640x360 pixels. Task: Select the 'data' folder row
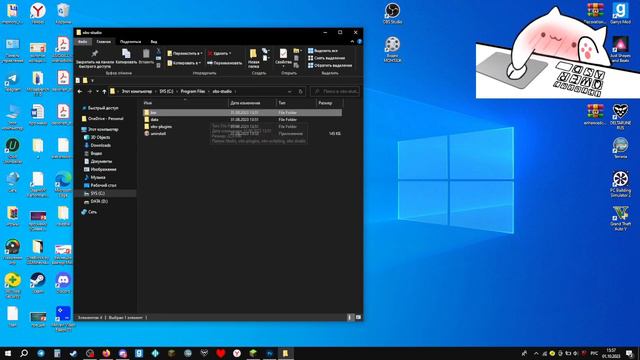pos(242,120)
